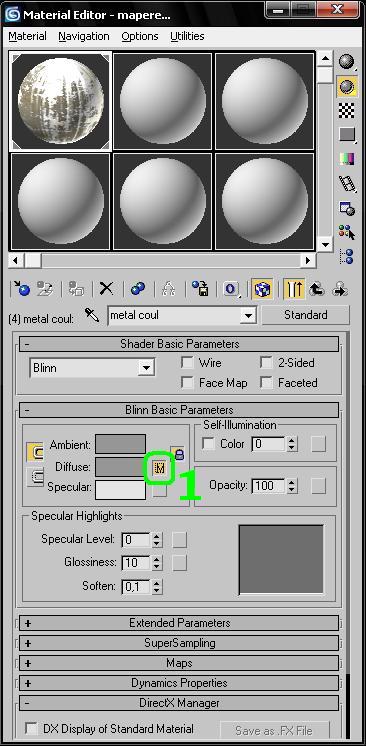366x746 pixels.
Task: Enable the 2-Sided checkbox
Action: tap(267, 363)
